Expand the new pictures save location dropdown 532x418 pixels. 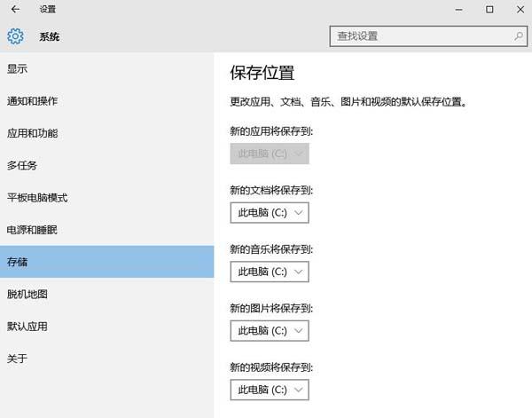click(270, 330)
